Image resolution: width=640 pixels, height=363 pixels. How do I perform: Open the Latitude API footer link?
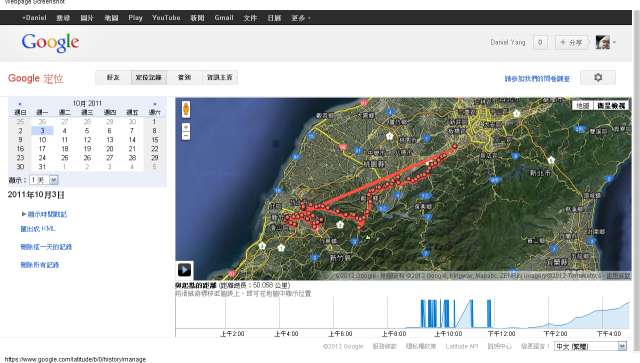click(462, 346)
